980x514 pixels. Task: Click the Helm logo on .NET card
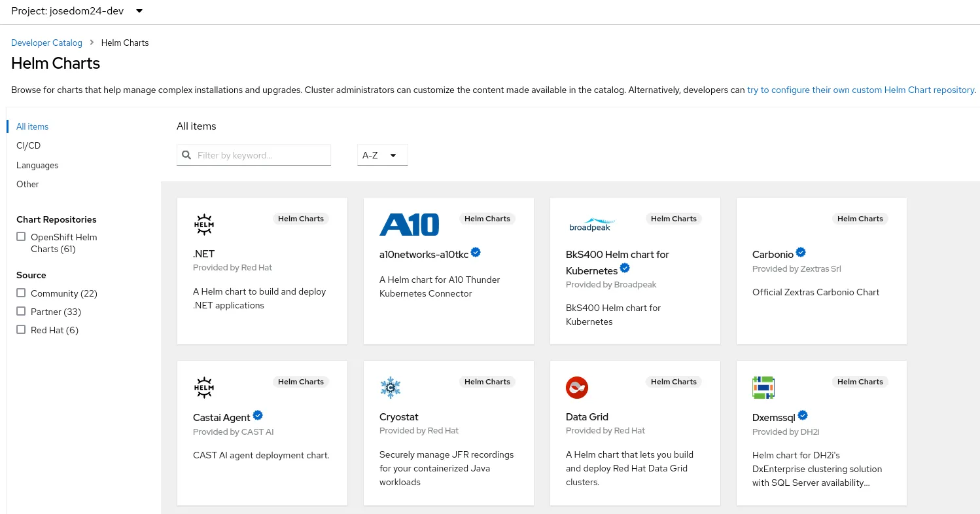click(204, 225)
